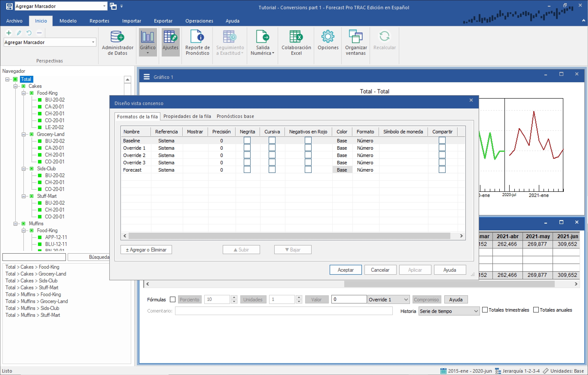This screenshot has width=588, height=375.
Task: Open the Reportes ribbon tab
Action: tap(99, 21)
